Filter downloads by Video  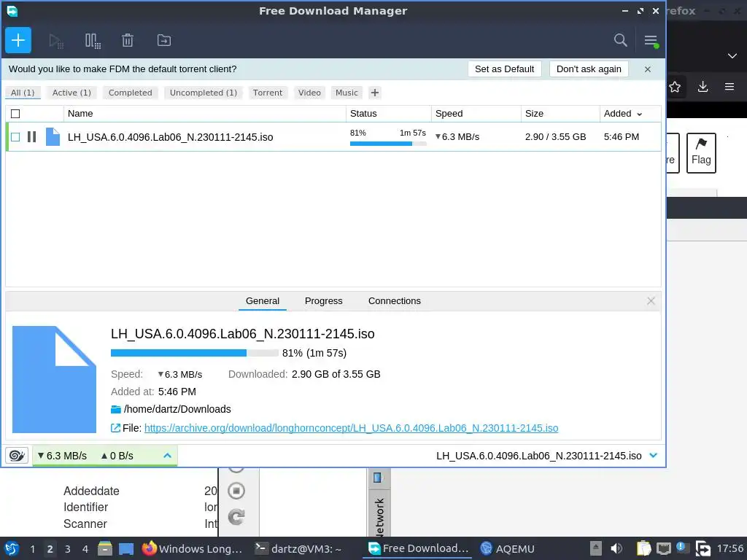pyautogui.click(x=309, y=93)
